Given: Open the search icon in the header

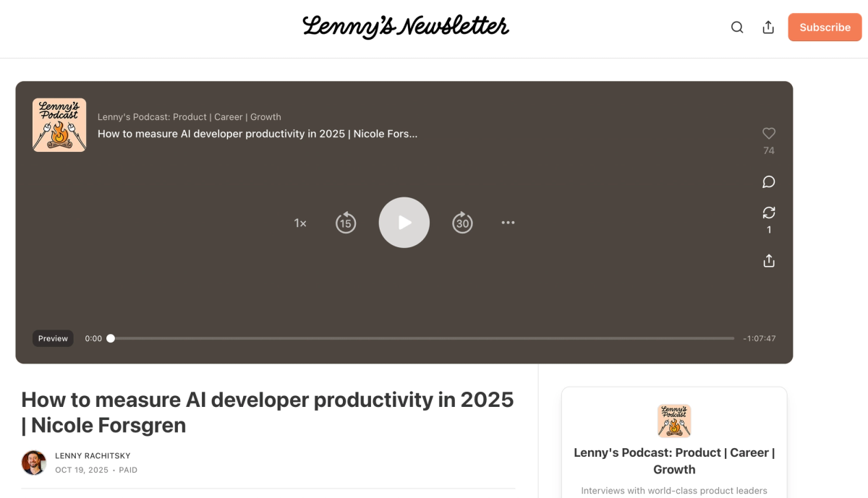Looking at the screenshot, I should 737,27.
